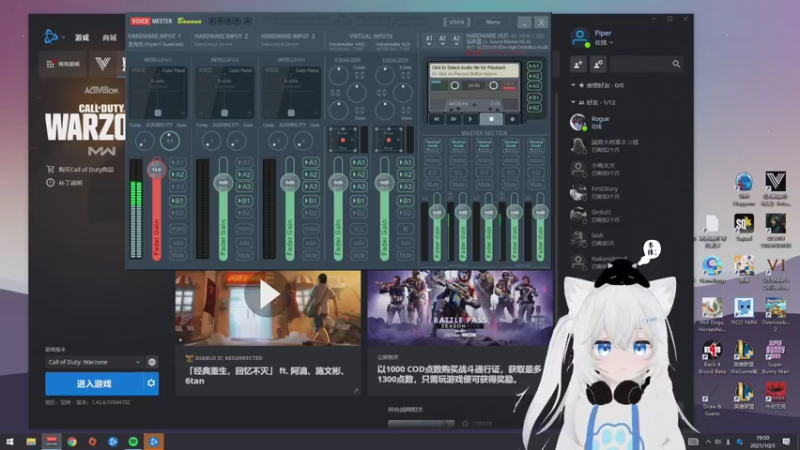Open Spotify from the taskbar
The height and width of the screenshot is (450, 800).
pos(133,442)
